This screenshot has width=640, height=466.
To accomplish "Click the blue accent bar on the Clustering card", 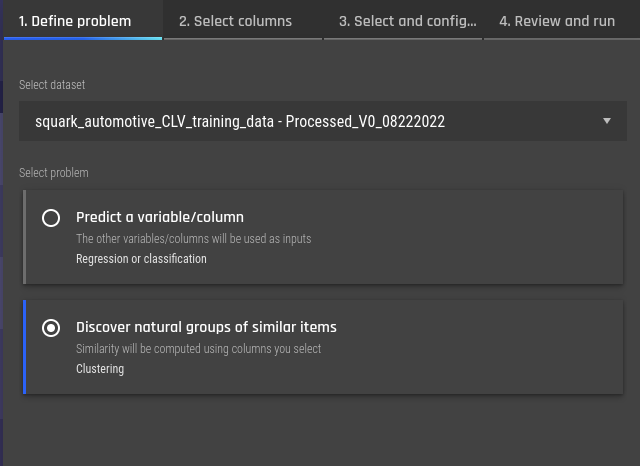I will (24, 347).
